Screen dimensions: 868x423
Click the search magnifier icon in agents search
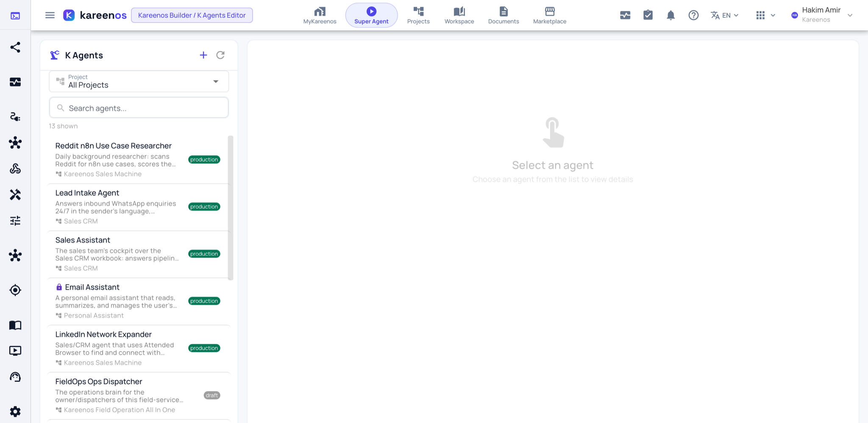(x=61, y=108)
